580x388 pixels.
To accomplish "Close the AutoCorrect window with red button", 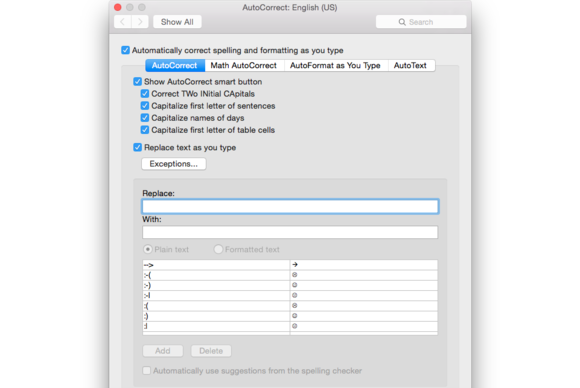I will point(118,7).
